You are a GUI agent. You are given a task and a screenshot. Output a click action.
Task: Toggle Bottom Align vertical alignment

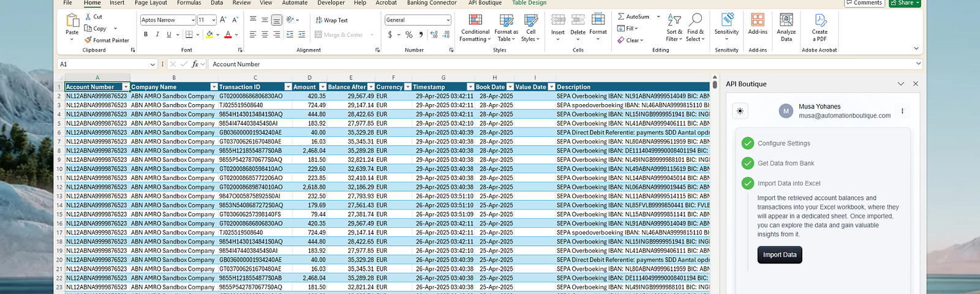pyautogui.click(x=276, y=20)
